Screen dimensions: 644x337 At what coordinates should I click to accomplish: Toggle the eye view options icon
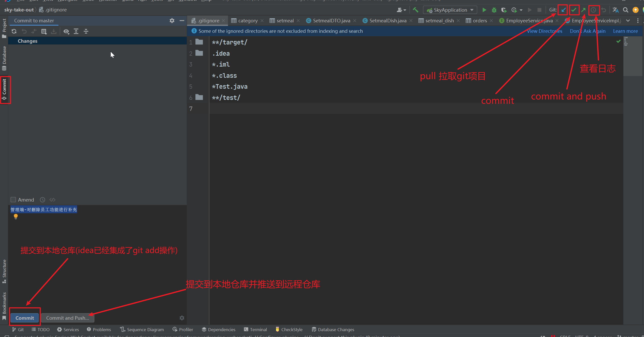point(66,31)
